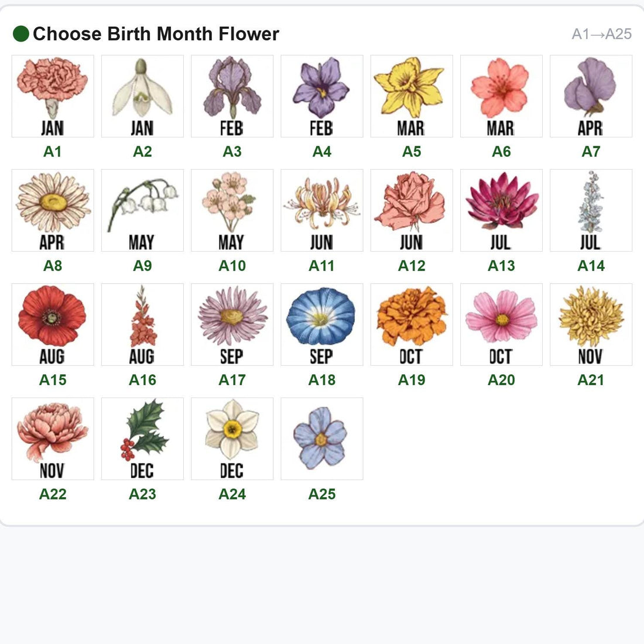This screenshot has width=644, height=644.
Task: Select the A15 August red poppy
Action: 53,324
